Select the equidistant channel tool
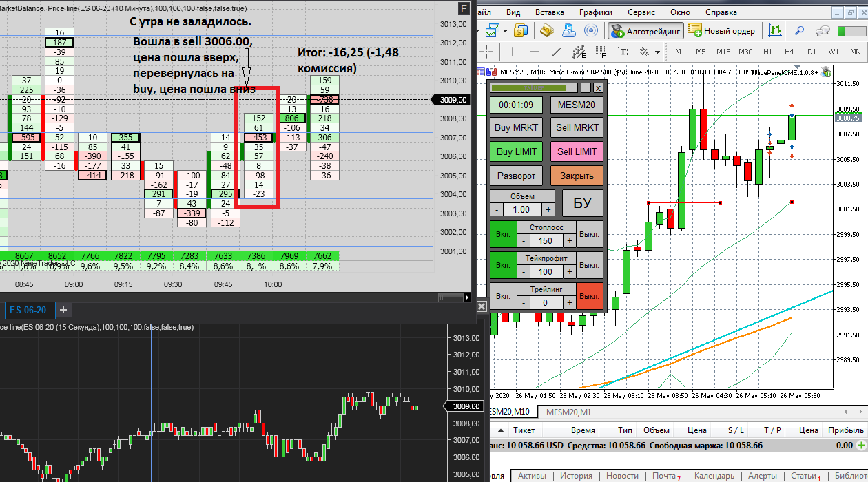Screen dimensions: 868x482 [x=579, y=52]
